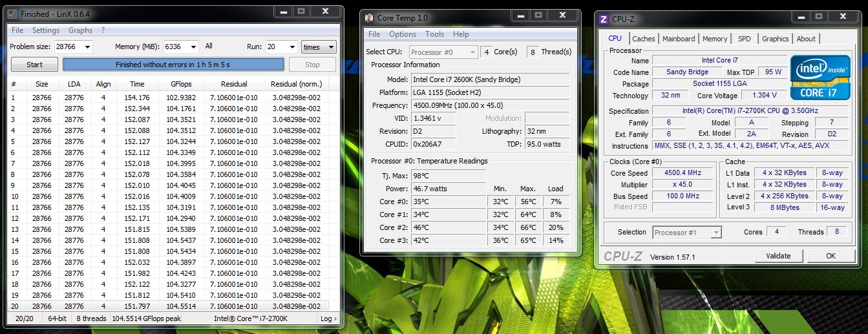
Task: Sort LinX results by GFlops column header
Action: [180, 84]
